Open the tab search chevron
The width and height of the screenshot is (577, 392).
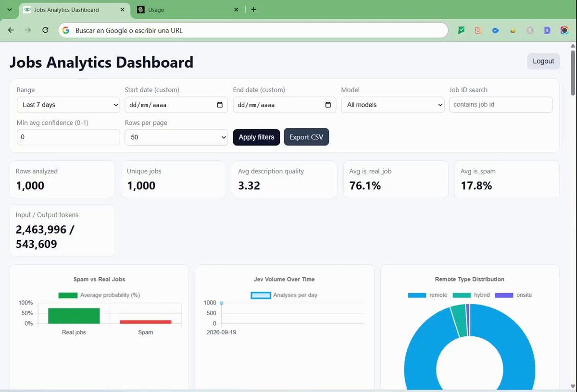9,10
